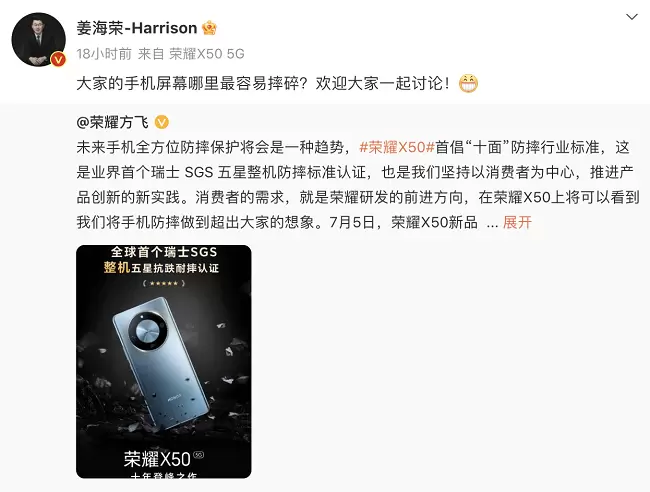The height and width of the screenshot is (492, 650).
Task: Click the 全球首个瑞士SGS headline in poster
Action: pyautogui.click(x=164, y=252)
